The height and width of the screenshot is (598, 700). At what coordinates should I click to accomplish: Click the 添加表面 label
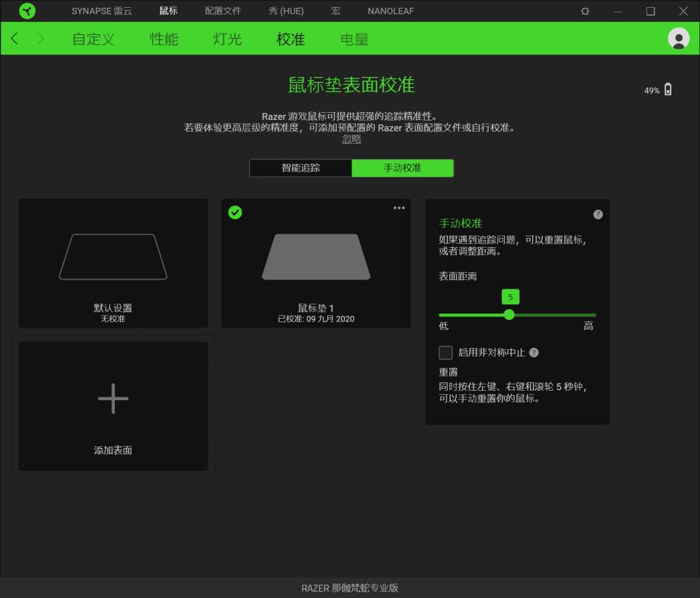click(x=113, y=450)
